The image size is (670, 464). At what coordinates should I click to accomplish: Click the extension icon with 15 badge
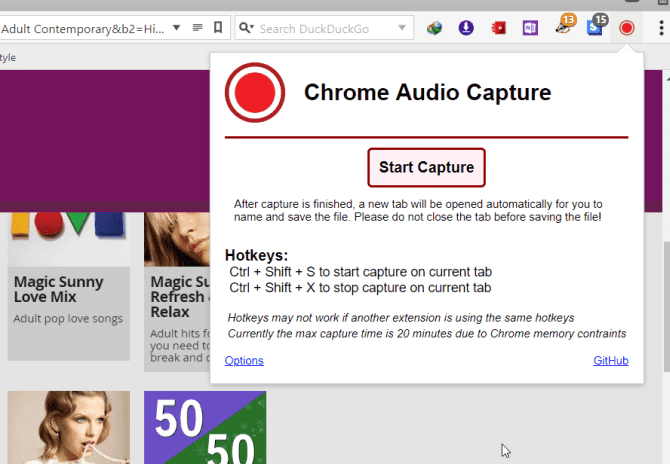[596, 26]
